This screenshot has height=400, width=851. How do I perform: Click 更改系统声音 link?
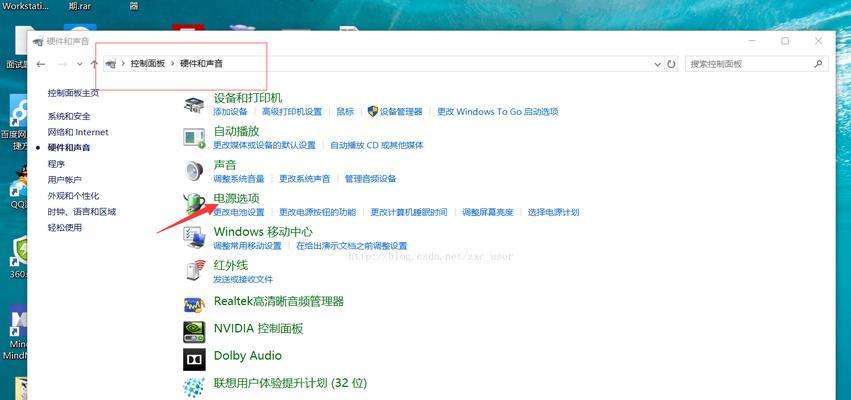pyautogui.click(x=304, y=179)
